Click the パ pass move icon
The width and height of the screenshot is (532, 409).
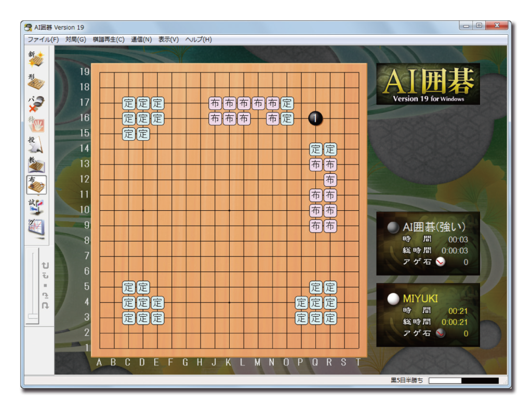tap(36, 104)
